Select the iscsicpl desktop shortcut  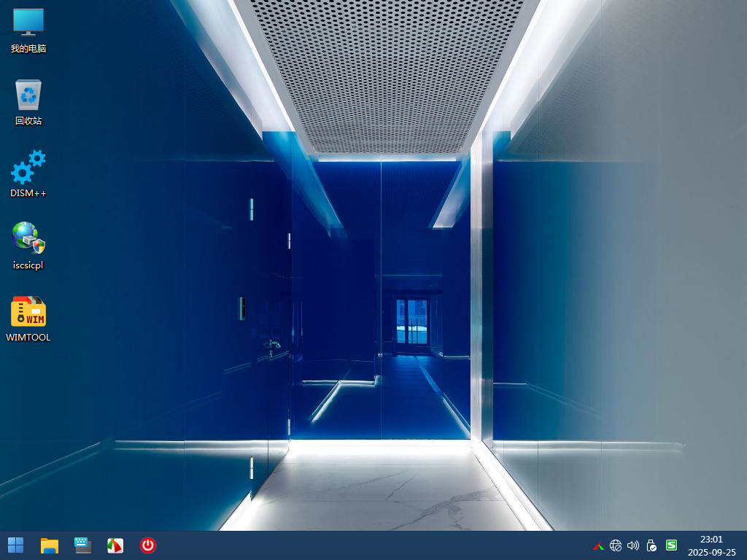(28, 246)
